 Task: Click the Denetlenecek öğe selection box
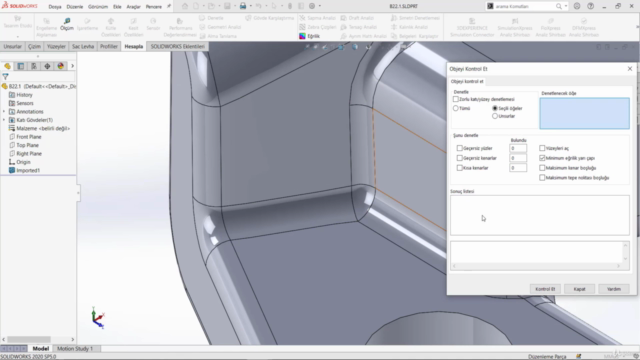point(584,113)
